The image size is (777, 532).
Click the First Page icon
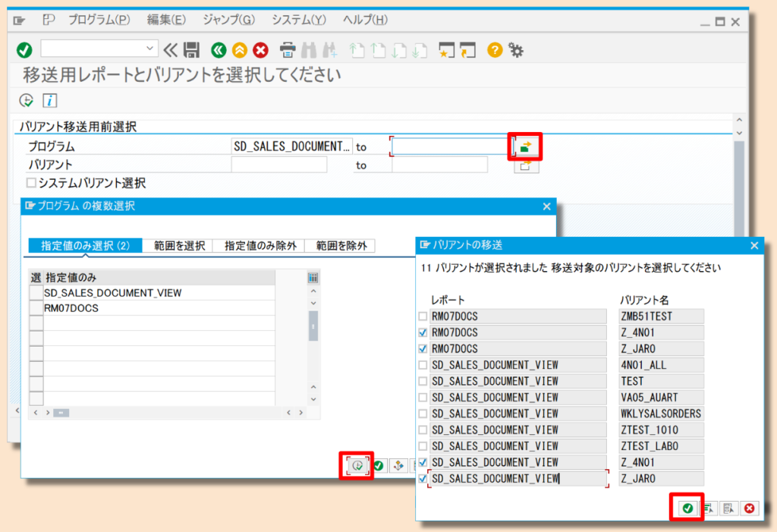click(357, 49)
